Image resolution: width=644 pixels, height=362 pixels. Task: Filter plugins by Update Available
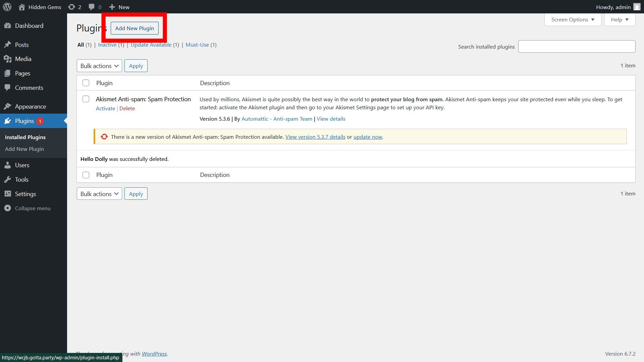click(x=151, y=45)
